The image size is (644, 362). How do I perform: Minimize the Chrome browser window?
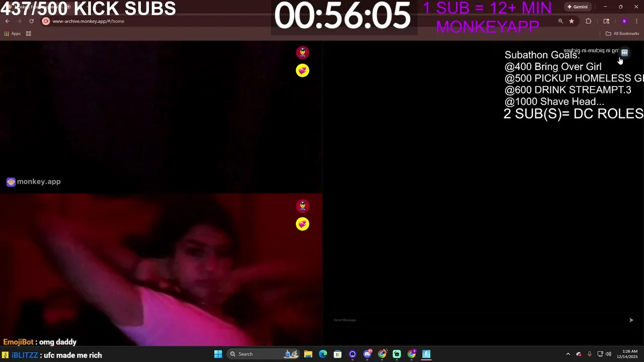point(605,7)
